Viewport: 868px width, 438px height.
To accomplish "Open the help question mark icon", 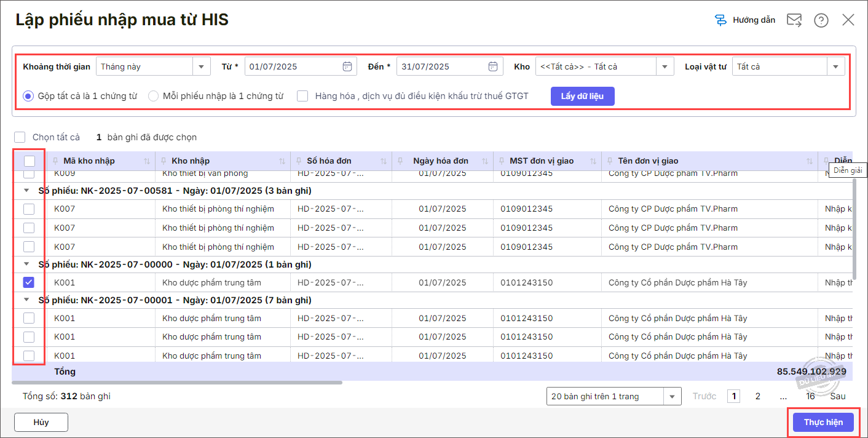I will [x=821, y=20].
